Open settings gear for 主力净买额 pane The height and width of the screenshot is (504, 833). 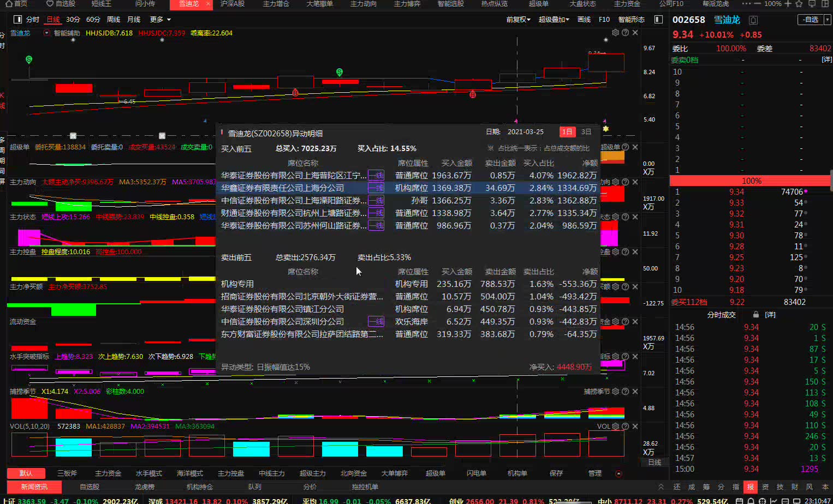pos(616,287)
